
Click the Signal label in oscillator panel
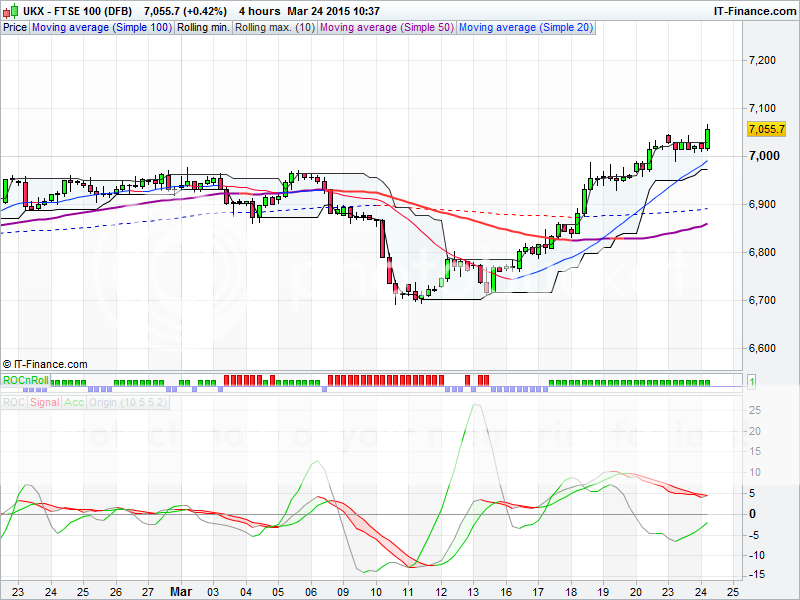pyautogui.click(x=45, y=402)
